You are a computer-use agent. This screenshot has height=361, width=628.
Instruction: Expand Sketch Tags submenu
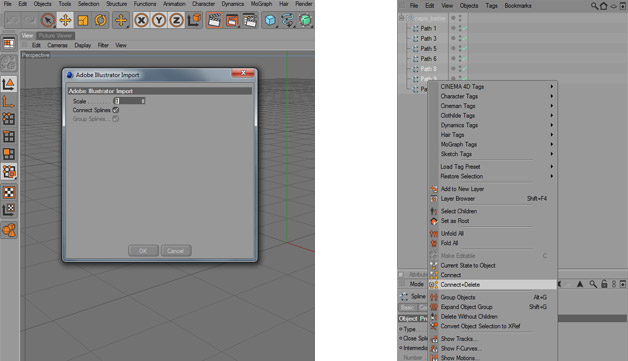(x=493, y=154)
